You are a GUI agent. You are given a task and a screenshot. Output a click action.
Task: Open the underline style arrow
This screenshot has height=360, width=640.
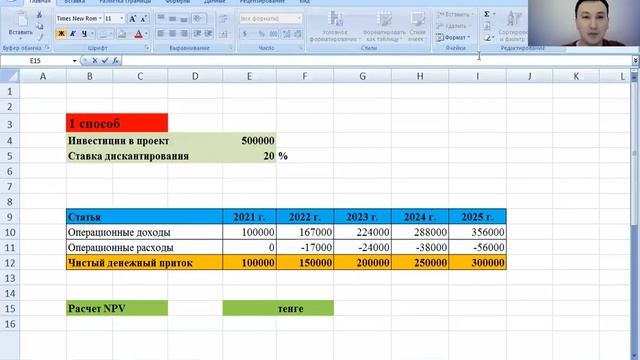[x=92, y=34]
